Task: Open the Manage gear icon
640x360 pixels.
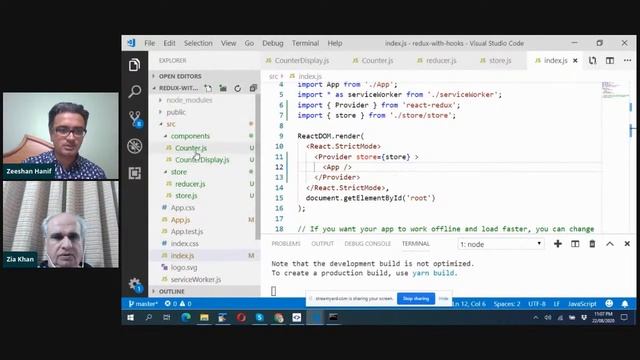Action: (135, 284)
